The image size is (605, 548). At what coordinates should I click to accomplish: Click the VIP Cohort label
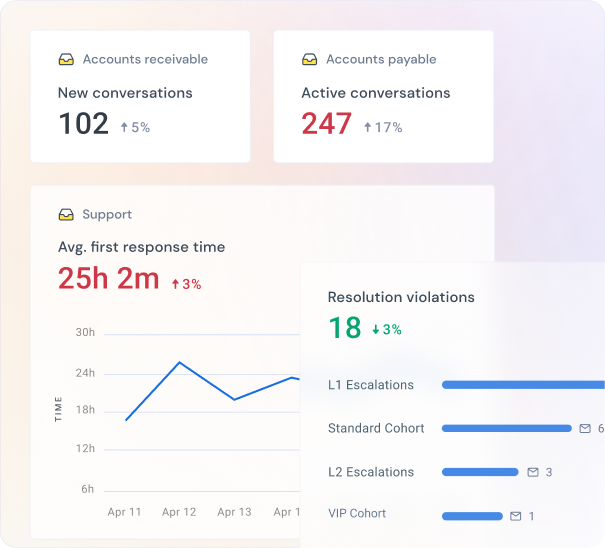357,514
